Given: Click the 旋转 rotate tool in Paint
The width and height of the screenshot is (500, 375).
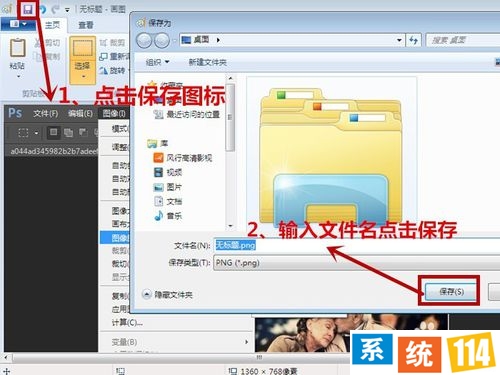Looking at the screenshot, I should click(113, 70).
